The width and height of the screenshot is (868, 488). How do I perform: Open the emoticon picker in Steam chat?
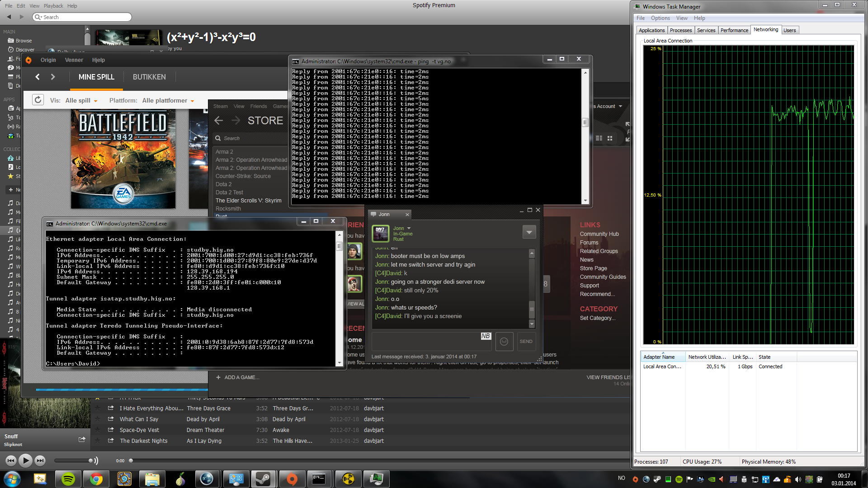tap(504, 342)
